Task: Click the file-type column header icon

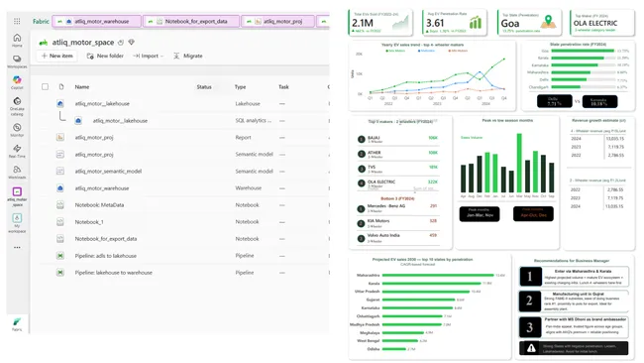Action: coord(61,86)
